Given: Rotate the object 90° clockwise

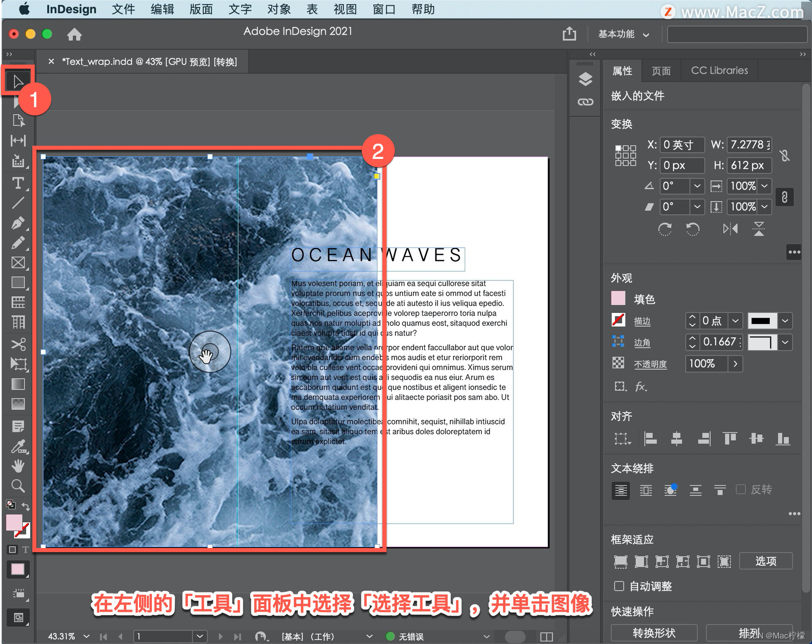Looking at the screenshot, I should 665,229.
